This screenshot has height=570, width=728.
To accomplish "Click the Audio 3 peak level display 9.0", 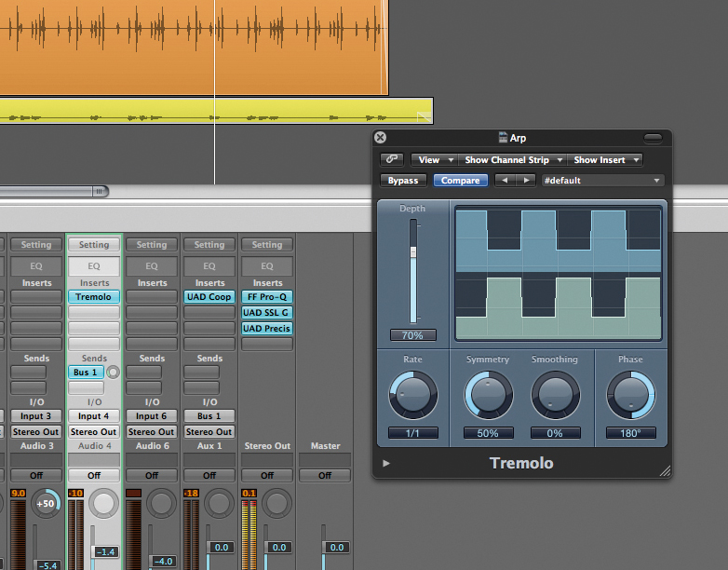I will click(18, 494).
